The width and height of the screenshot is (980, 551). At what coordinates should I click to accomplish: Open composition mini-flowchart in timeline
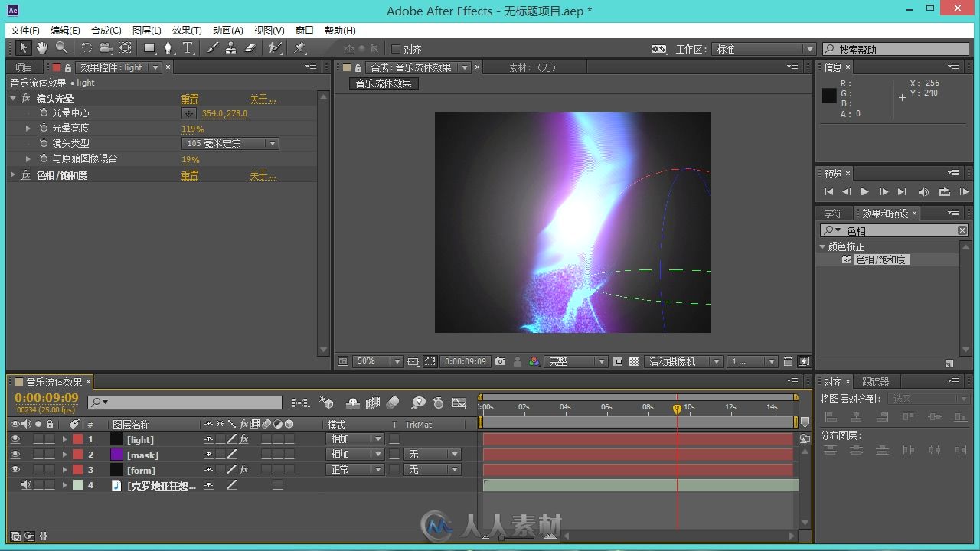coord(299,403)
